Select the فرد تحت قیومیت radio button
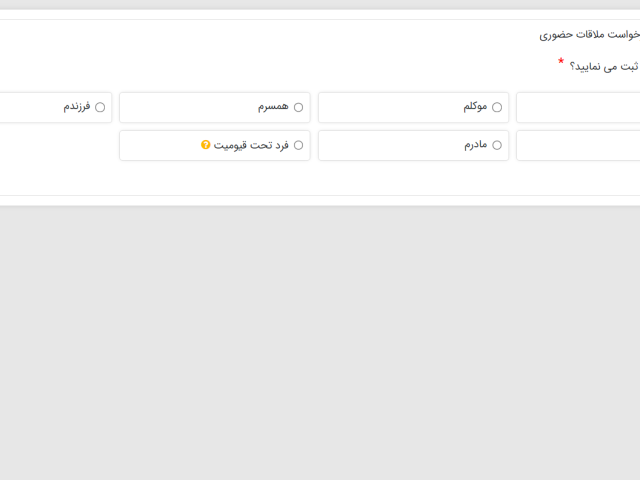The image size is (640, 480). (x=298, y=145)
